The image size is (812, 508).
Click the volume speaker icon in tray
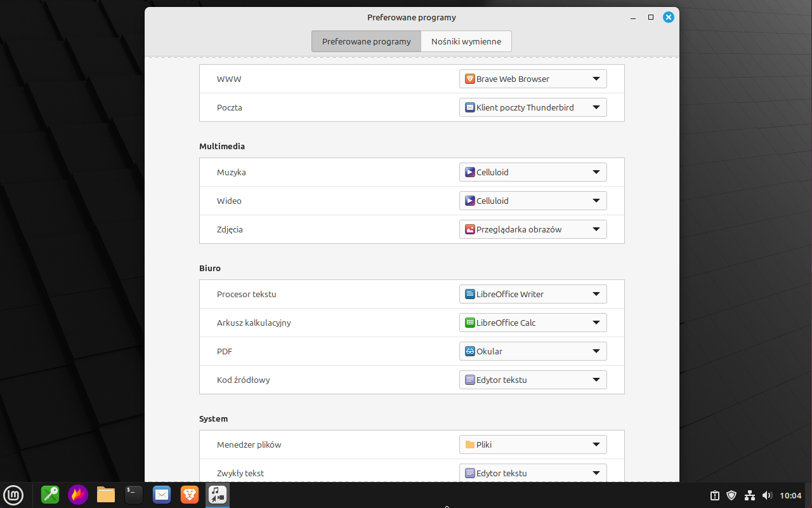(x=767, y=495)
